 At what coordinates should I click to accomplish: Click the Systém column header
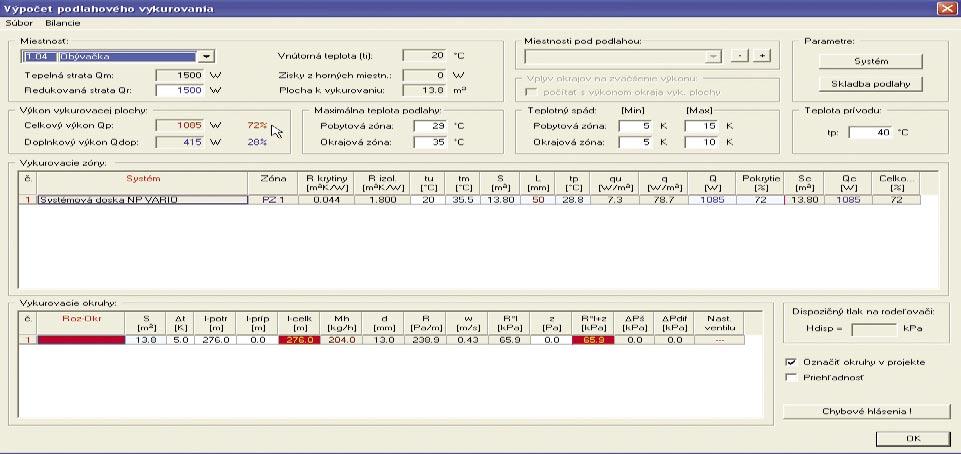[x=142, y=183]
